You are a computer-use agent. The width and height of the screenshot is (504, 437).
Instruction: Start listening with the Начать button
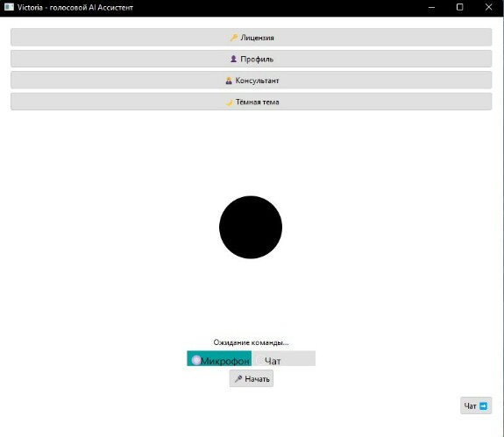(252, 378)
